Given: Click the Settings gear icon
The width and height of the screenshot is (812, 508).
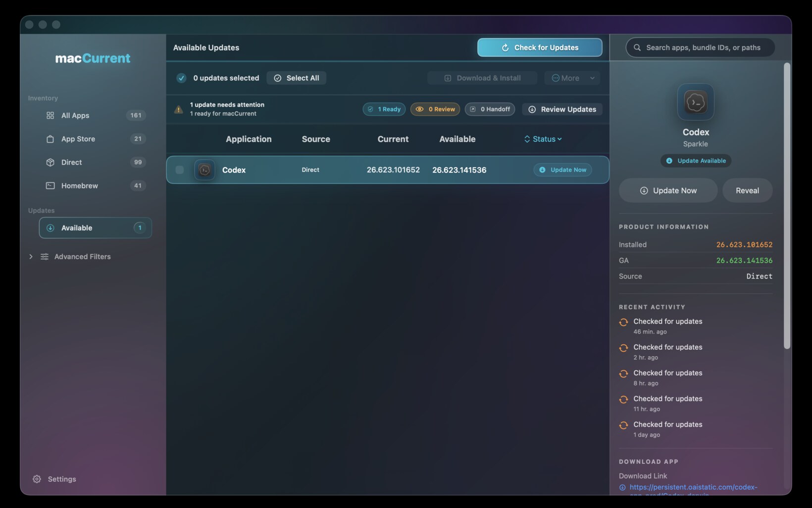Looking at the screenshot, I should (37, 479).
